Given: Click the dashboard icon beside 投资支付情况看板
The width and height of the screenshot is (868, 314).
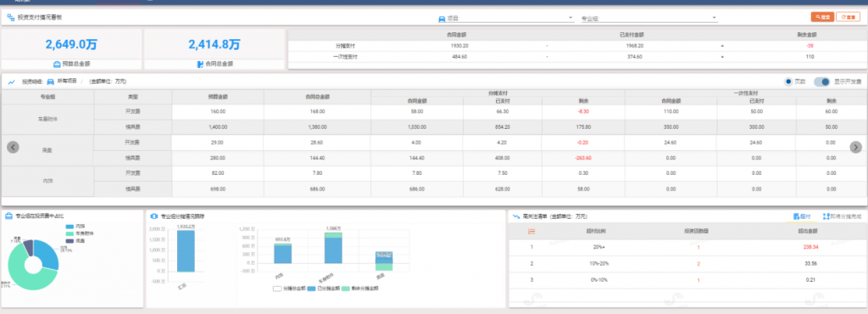Looking at the screenshot, I should [x=10, y=17].
